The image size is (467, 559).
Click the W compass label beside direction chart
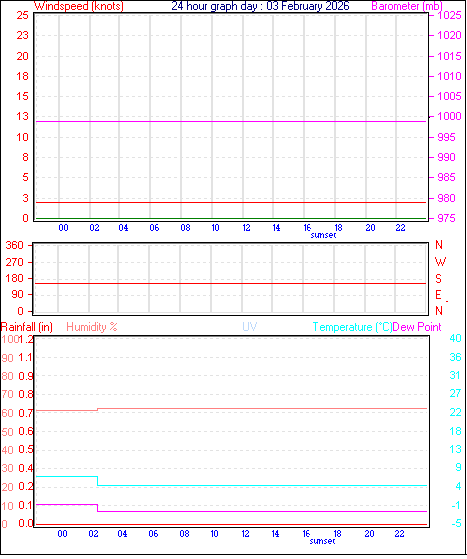(x=440, y=262)
